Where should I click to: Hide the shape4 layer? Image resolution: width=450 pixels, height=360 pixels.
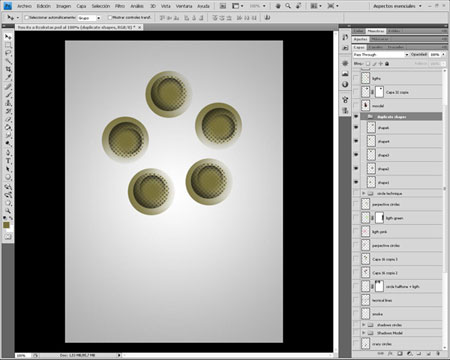(x=356, y=141)
